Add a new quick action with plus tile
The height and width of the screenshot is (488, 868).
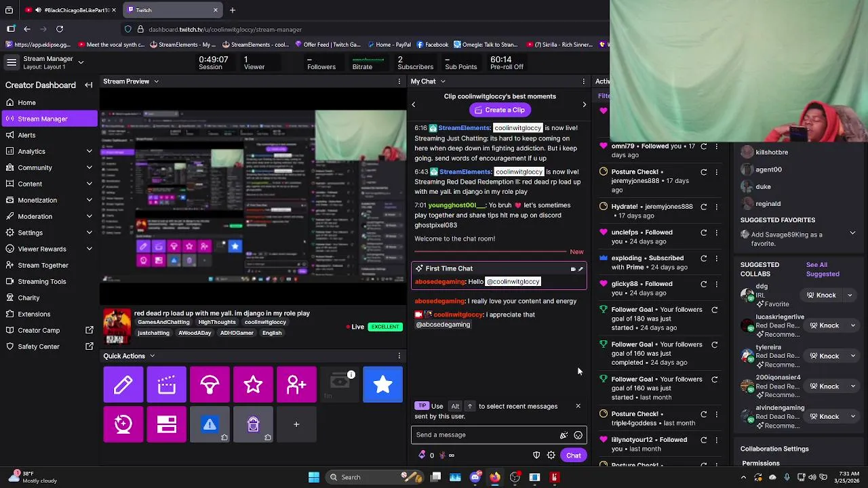[x=296, y=424]
